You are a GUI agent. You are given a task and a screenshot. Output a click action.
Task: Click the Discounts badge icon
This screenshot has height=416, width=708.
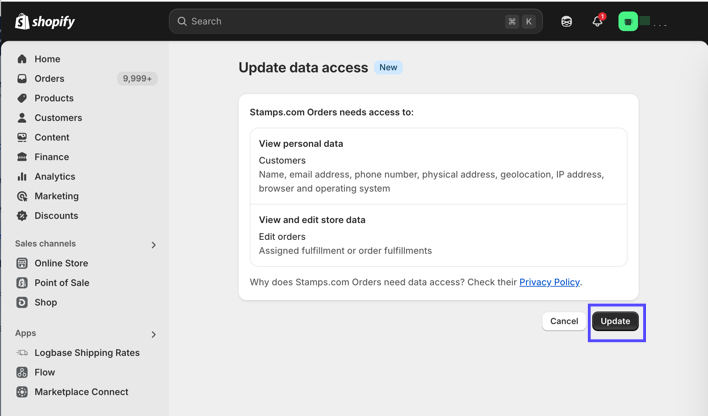pyautogui.click(x=22, y=215)
